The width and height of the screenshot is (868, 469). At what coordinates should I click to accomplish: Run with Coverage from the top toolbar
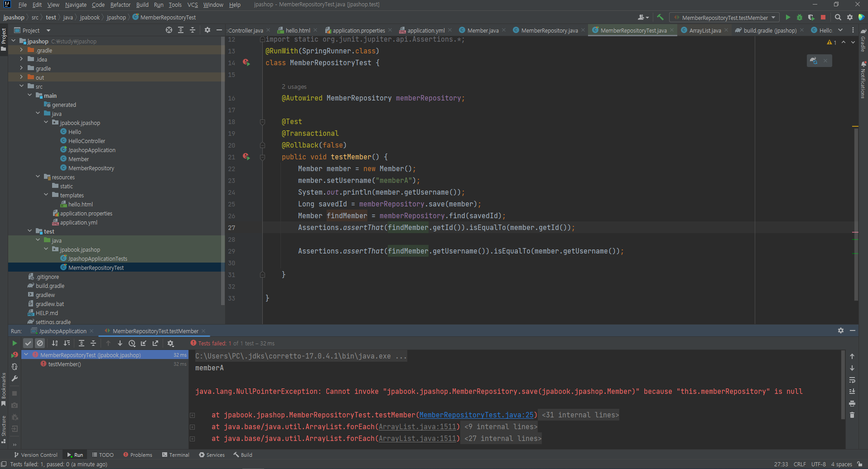811,17
